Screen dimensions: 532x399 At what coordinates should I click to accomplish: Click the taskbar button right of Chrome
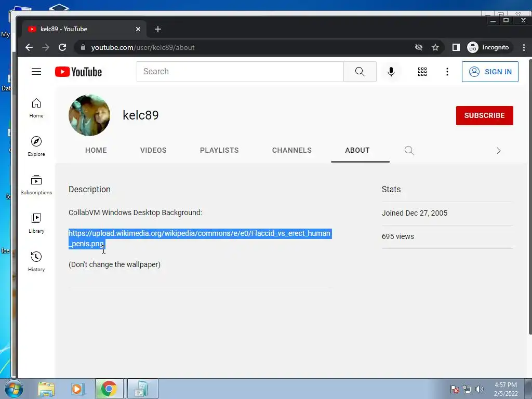[x=142, y=389]
